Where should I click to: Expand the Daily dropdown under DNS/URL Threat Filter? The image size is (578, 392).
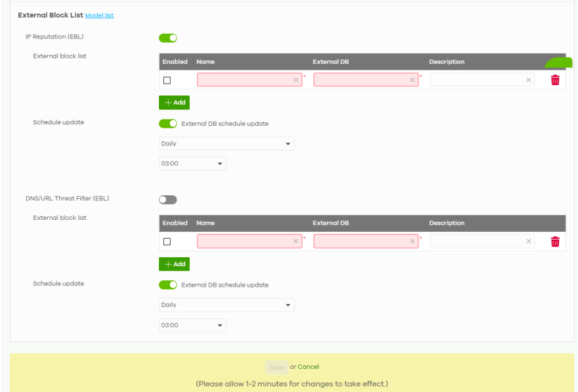coord(226,305)
